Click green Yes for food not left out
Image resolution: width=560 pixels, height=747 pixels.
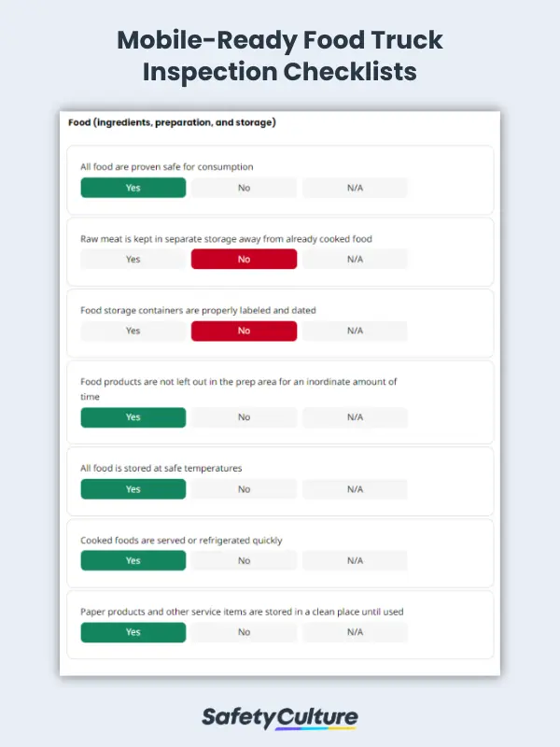click(133, 417)
